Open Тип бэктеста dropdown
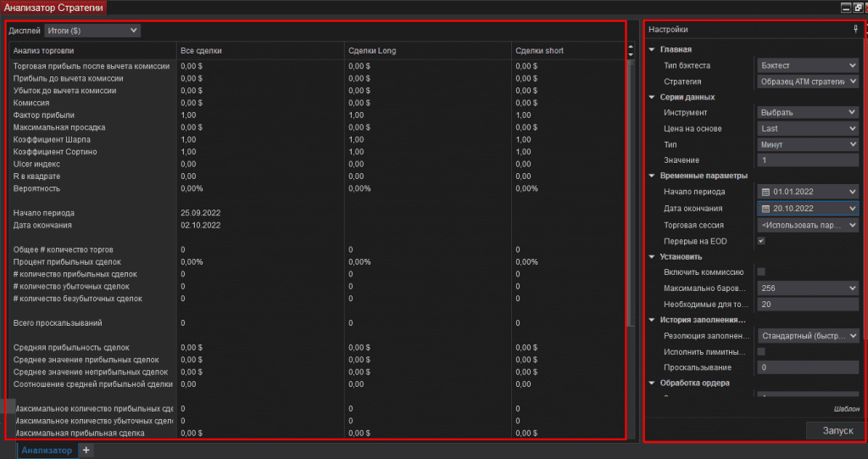Viewport: 868px width, 459px height. point(808,65)
